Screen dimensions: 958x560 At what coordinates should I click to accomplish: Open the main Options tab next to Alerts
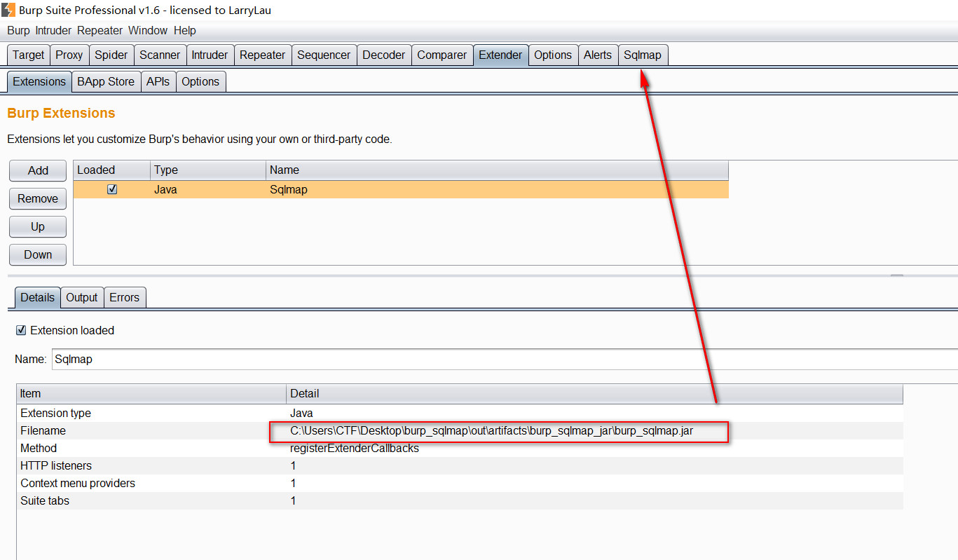tap(553, 55)
